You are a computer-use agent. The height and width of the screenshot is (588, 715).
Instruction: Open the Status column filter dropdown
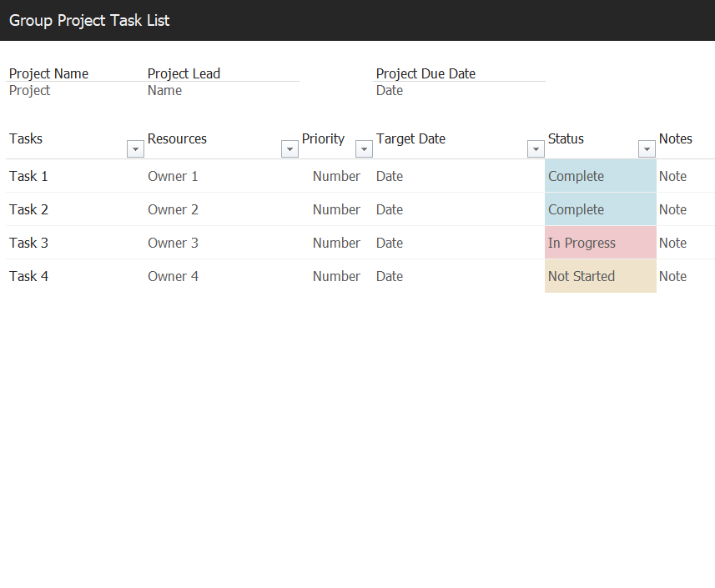[647, 149]
